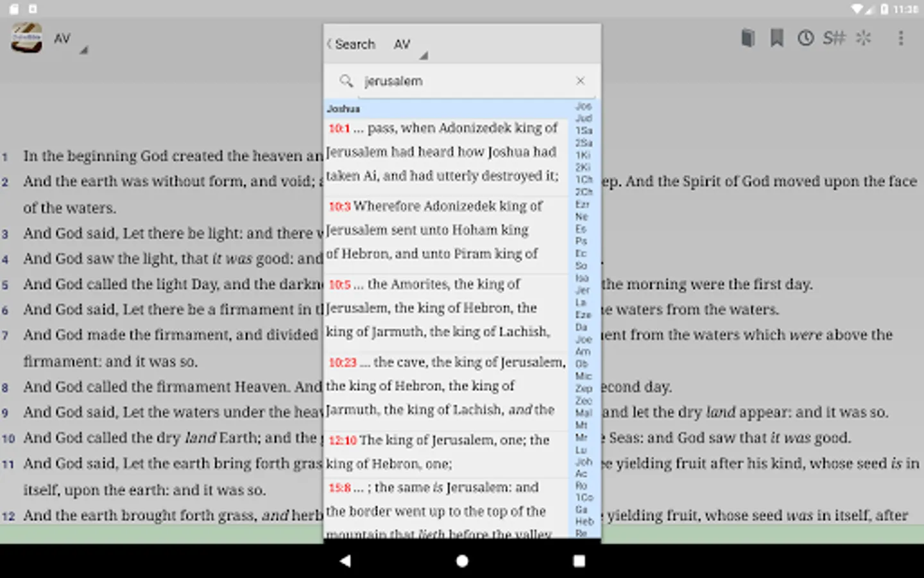The image size is (924, 578).
Task: Open AV version dropdown in search popup
Action: [x=410, y=46]
